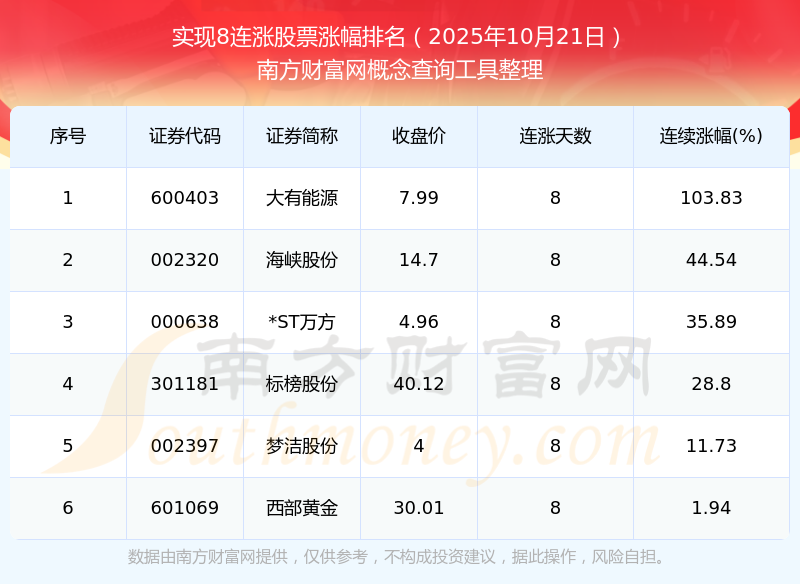Select the 西部黄金 stock name
The width and height of the screenshot is (800, 584).
click(302, 508)
